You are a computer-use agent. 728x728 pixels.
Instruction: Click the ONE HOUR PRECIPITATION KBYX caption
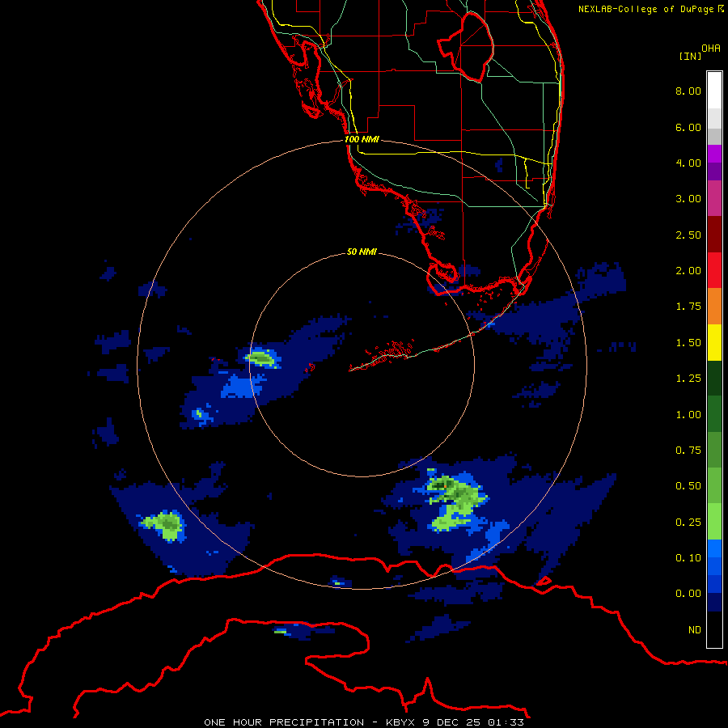364,722
